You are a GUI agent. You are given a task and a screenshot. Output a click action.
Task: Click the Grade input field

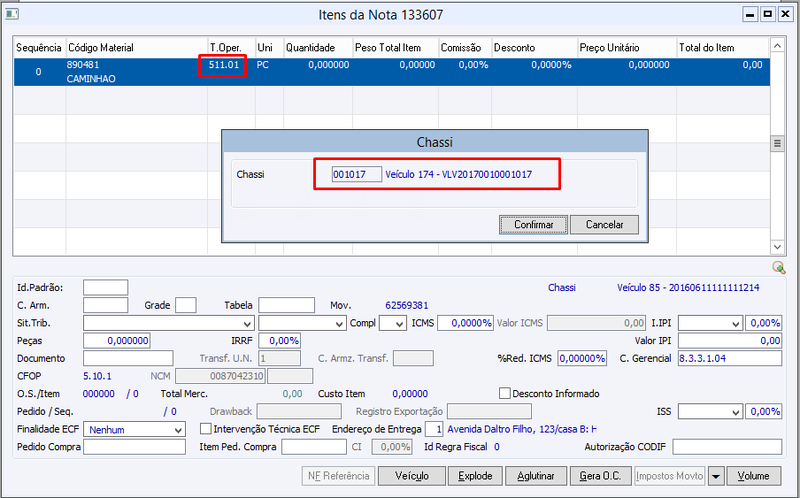[x=186, y=305]
